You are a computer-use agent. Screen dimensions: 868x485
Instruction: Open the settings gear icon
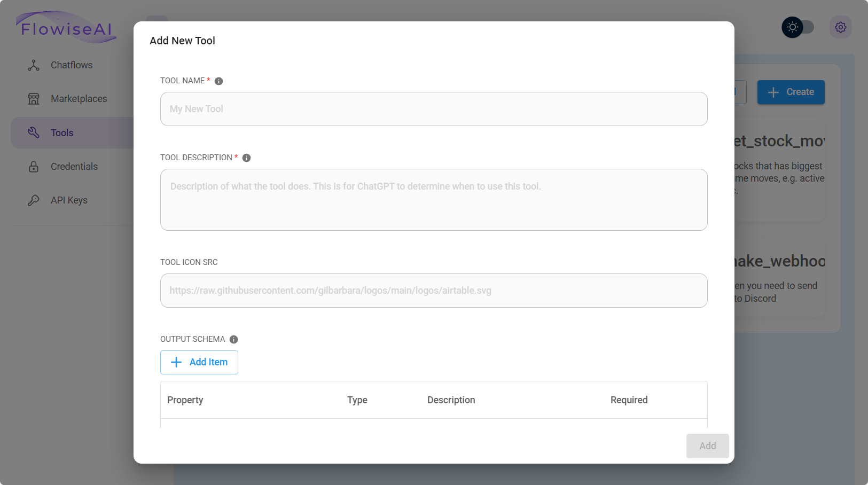point(840,27)
